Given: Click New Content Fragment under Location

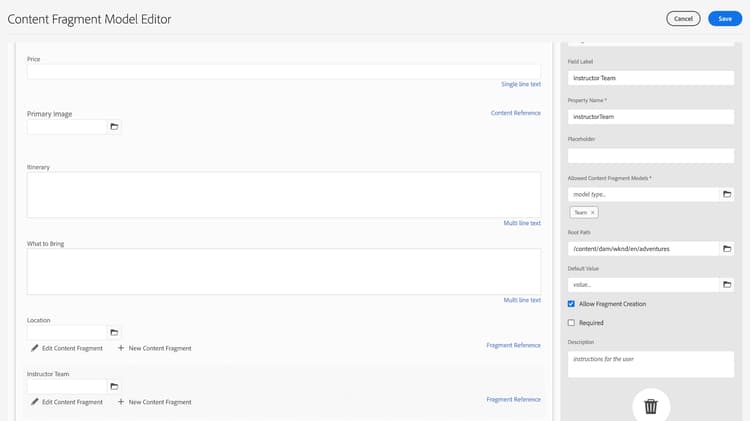Looking at the screenshot, I should pyautogui.click(x=160, y=348).
